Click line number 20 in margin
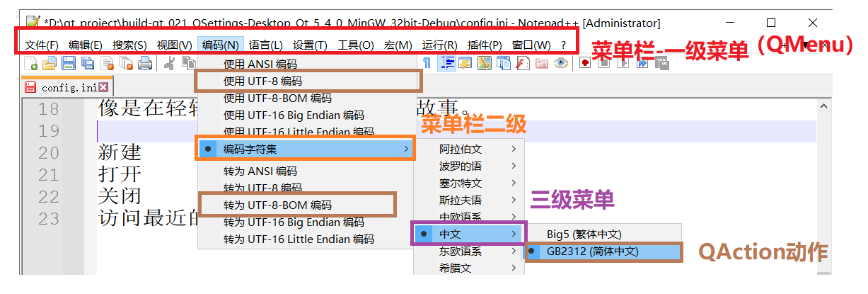The width and height of the screenshot is (868, 294). (x=49, y=153)
